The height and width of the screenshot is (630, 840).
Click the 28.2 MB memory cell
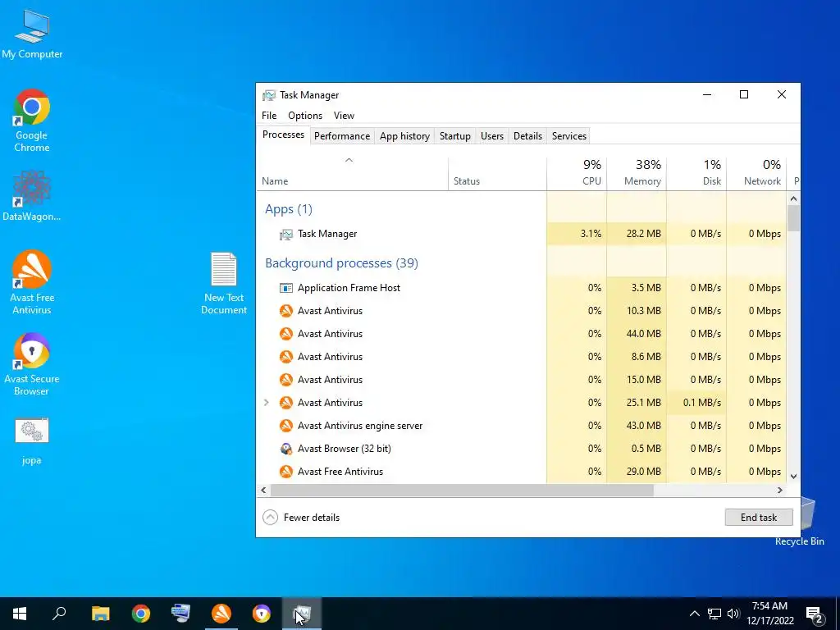[637, 234]
